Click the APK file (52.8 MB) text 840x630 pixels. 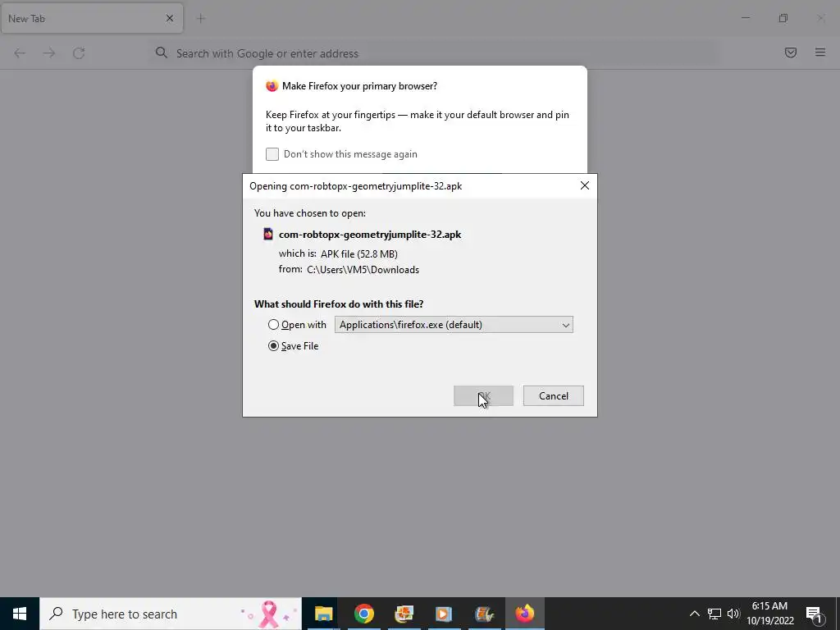(x=359, y=254)
